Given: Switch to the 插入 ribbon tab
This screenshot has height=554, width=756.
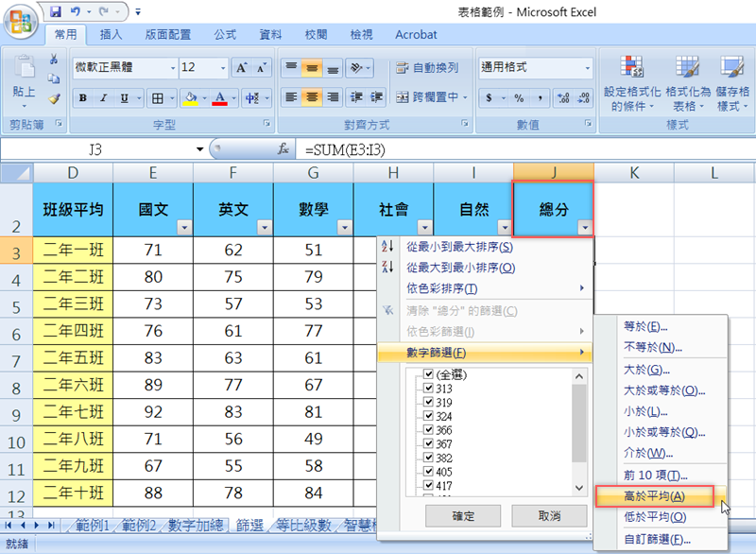Looking at the screenshot, I should 112,35.
